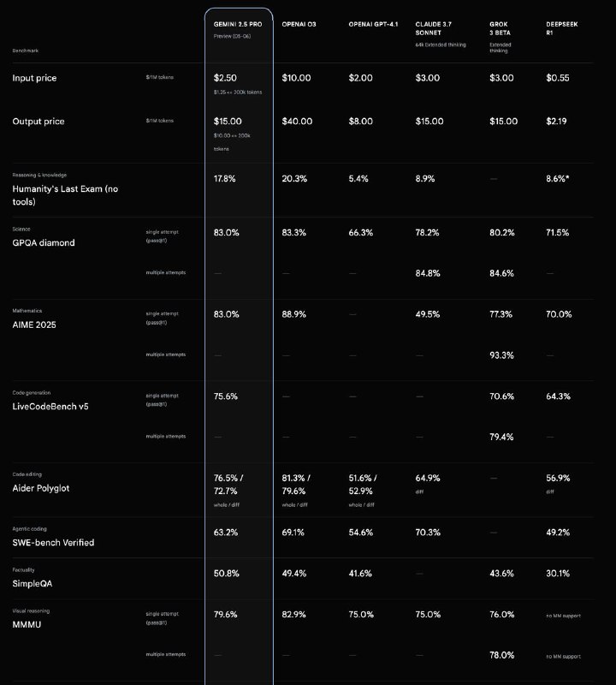Click the AIME 2025 benchmark label
Screen dimensions: 616x685
click(x=34, y=325)
